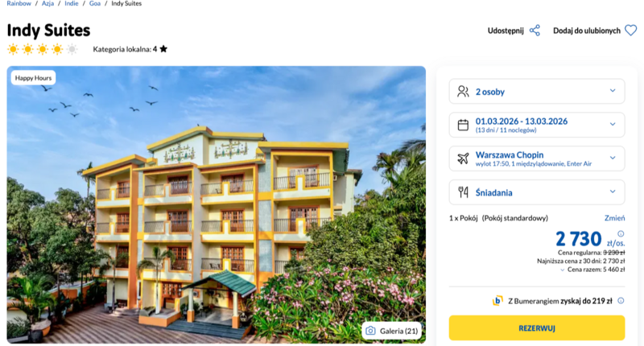
Task: Click the people icon in the 2 osoby field
Action: (463, 91)
